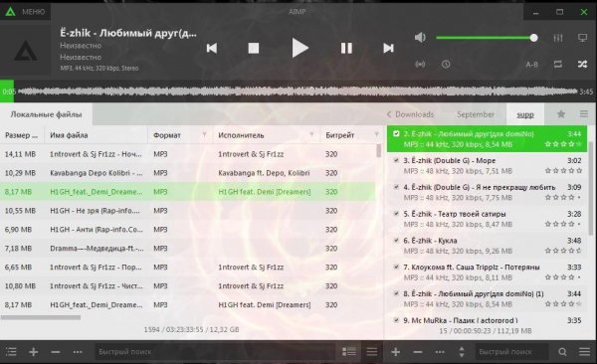Toggle repeat playback mode
Screen dimensions: 597x364
558,64
